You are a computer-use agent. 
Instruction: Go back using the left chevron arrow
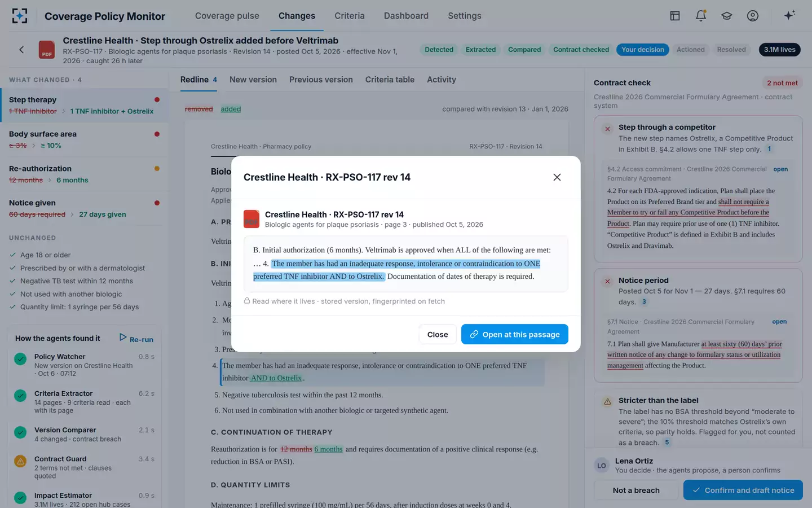coord(21,50)
